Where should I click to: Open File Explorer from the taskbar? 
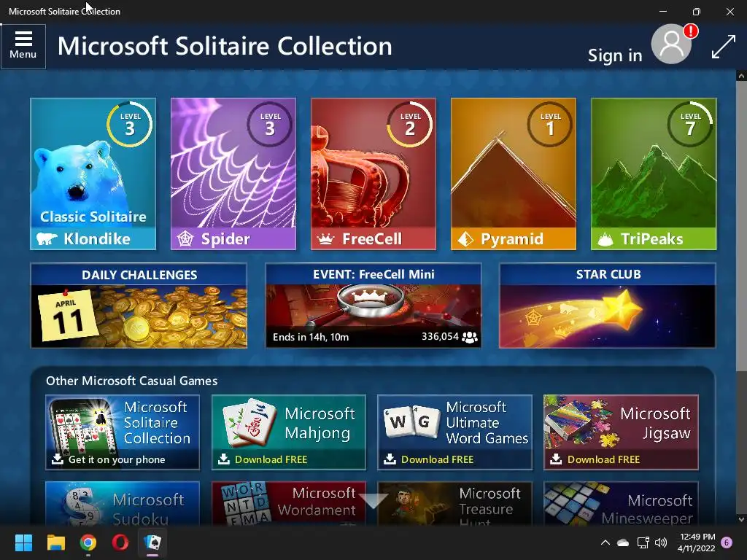tap(55, 542)
